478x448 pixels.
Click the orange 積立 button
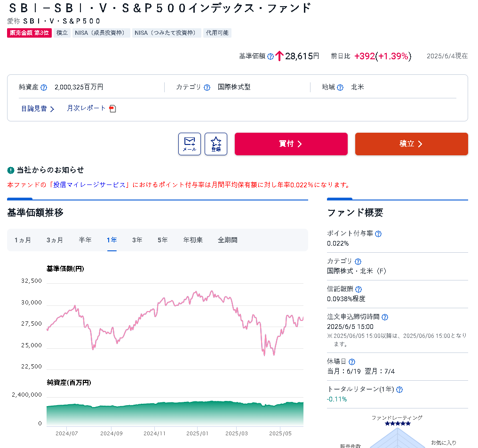tap(412, 144)
